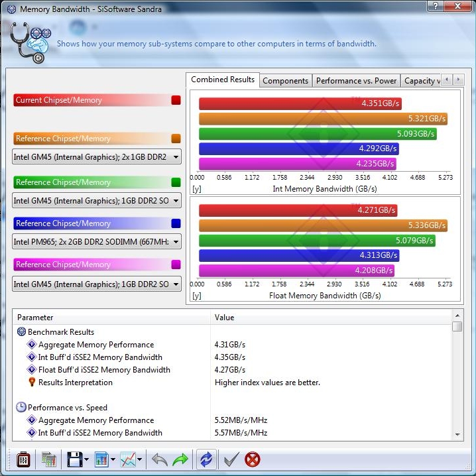Select the Benchmark Results group row
Image resolution: width=476 pixels, height=476 pixels.
233,331
